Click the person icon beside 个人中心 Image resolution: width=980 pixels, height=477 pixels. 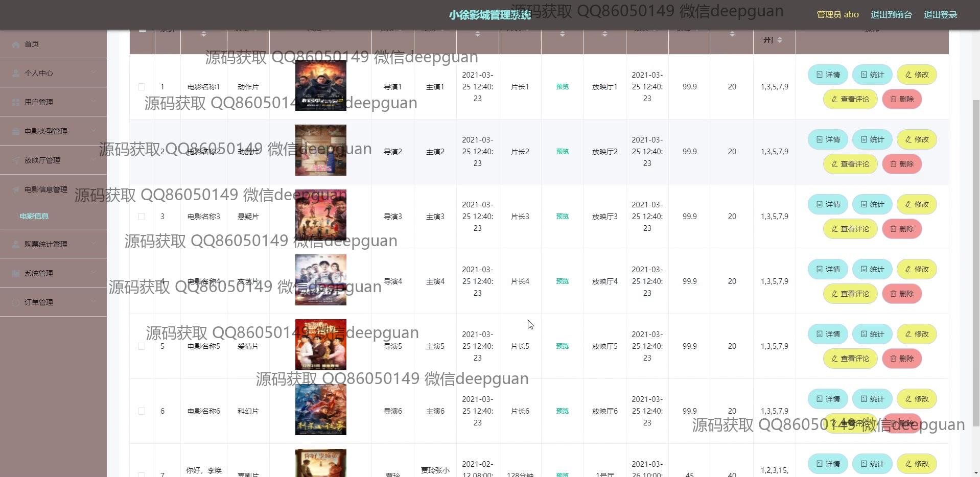pyautogui.click(x=16, y=73)
